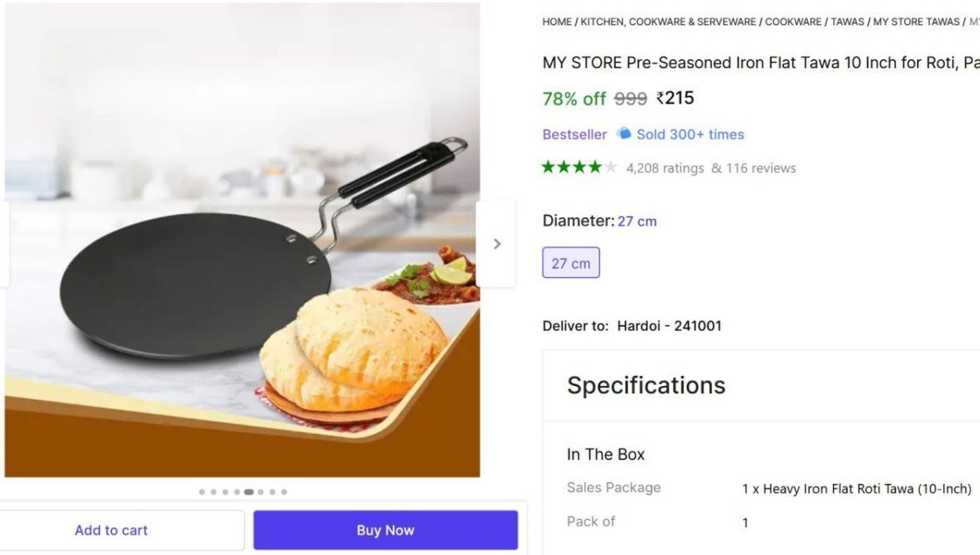The height and width of the screenshot is (555, 980).
Task: Show next product image using the arrow chevron
Action: (497, 244)
